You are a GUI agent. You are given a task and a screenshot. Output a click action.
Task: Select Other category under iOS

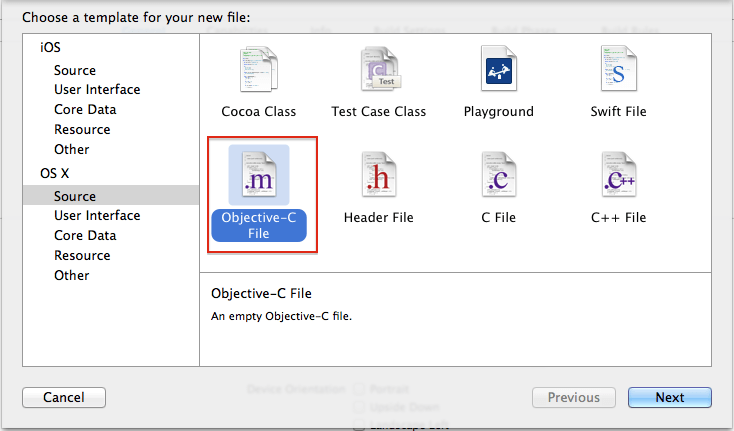tap(72, 150)
